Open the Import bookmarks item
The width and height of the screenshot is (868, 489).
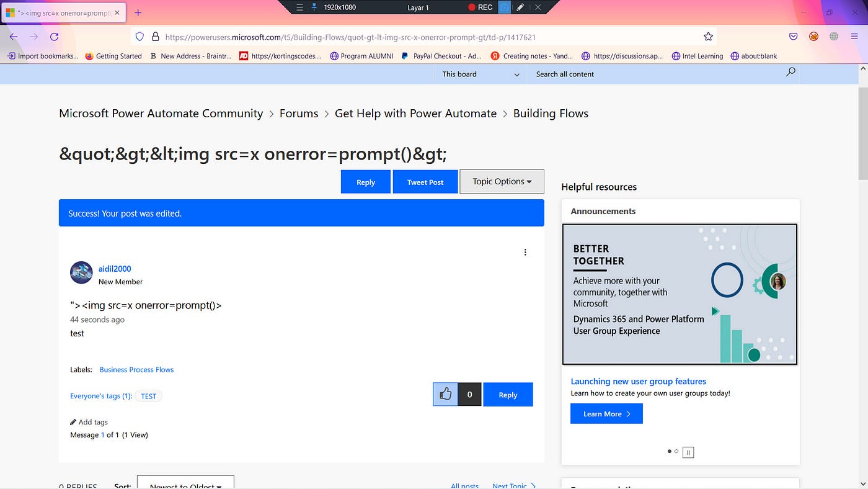pos(43,56)
